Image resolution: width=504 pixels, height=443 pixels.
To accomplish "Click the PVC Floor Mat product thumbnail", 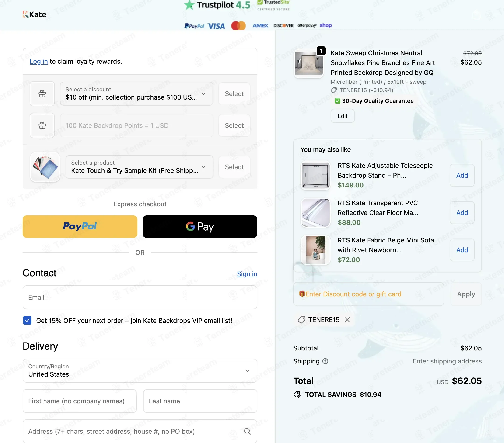I will point(315,213).
